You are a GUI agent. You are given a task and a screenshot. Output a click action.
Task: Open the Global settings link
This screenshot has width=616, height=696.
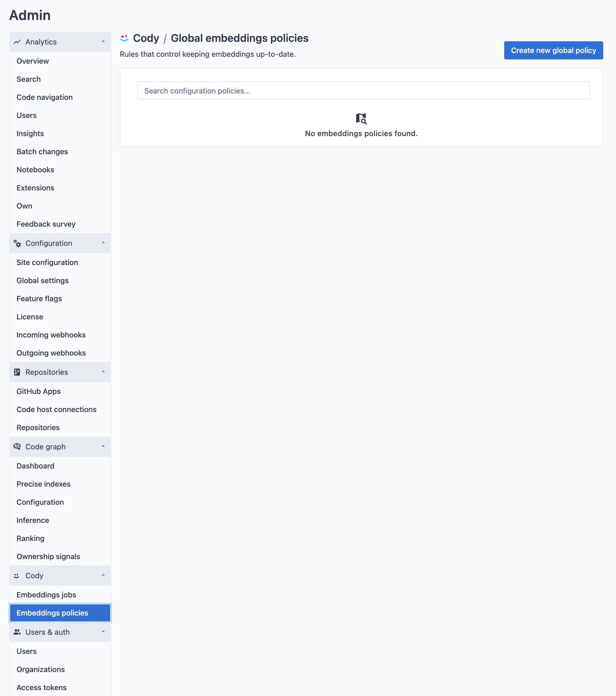tap(42, 280)
